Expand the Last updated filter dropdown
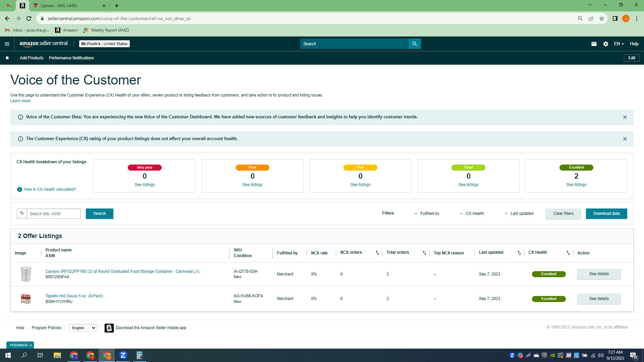 [519, 214]
